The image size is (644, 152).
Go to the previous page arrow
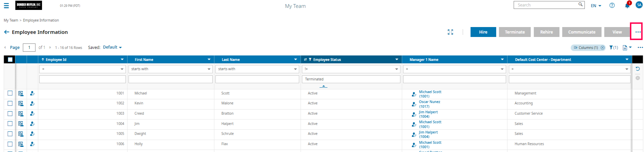pyautogui.click(x=5, y=48)
